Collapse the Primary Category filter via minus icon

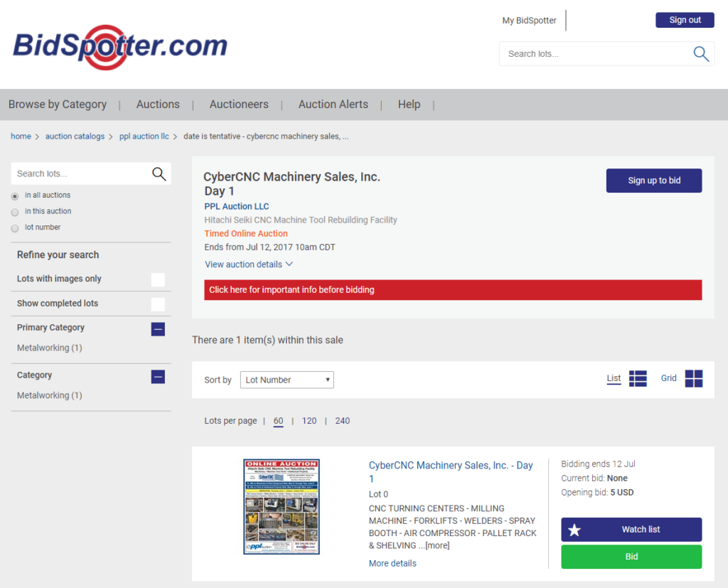(x=158, y=328)
